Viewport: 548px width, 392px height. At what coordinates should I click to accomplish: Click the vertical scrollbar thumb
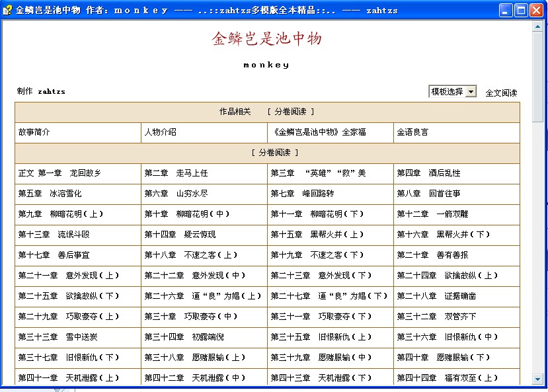537,77
